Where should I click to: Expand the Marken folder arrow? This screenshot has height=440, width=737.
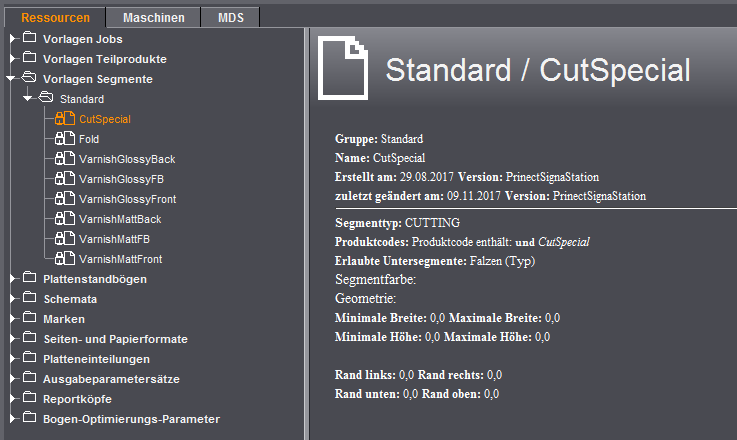(x=13, y=318)
